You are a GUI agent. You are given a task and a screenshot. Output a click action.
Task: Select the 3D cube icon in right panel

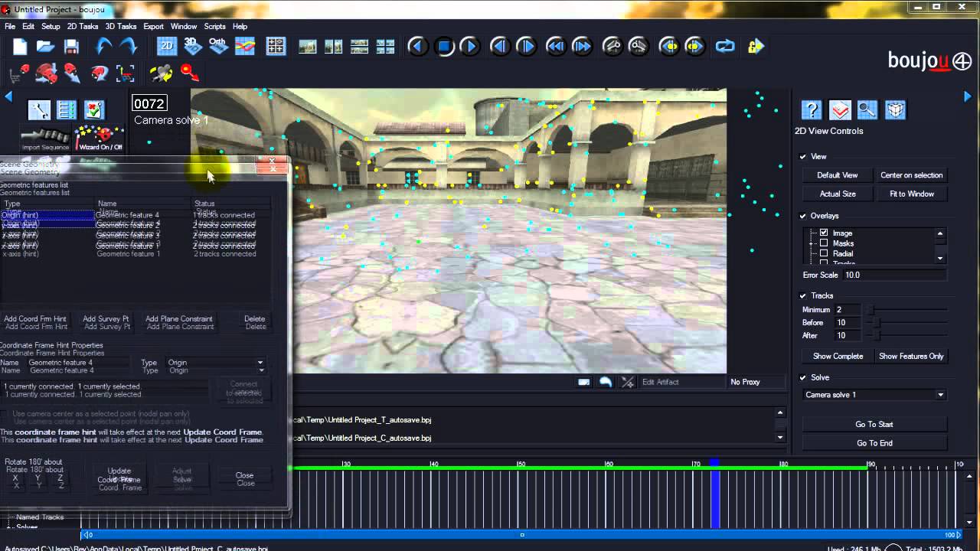click(894, 110)
